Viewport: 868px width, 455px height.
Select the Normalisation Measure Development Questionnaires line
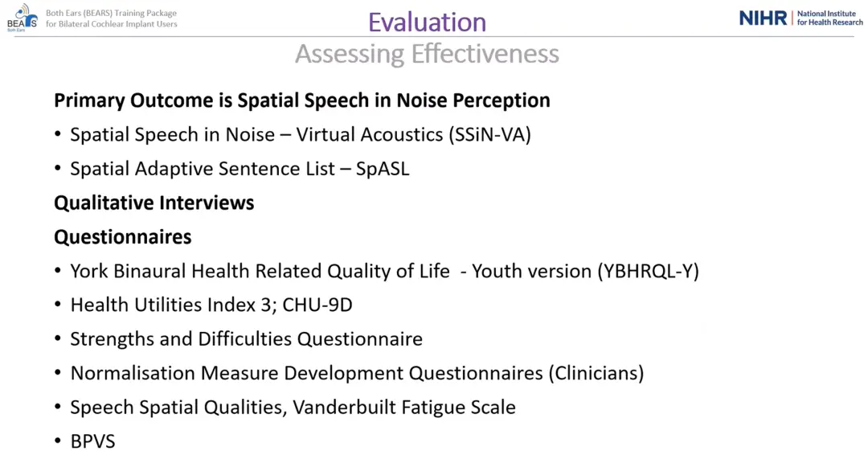(x=357, y=373)
